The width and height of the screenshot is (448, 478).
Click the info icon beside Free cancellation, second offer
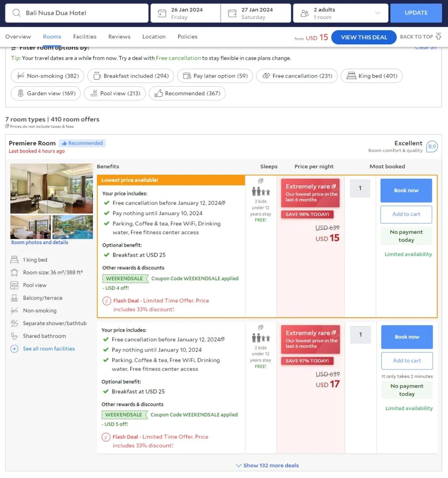pos(222,339)
